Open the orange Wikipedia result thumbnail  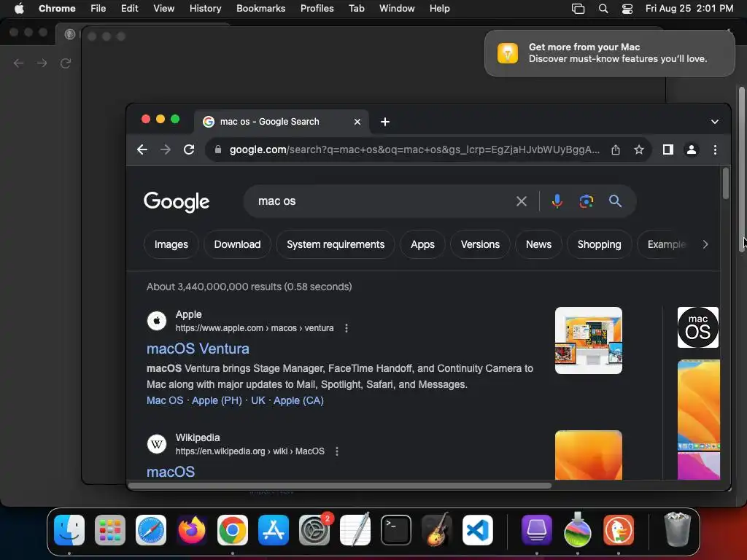tap(589, 455)
